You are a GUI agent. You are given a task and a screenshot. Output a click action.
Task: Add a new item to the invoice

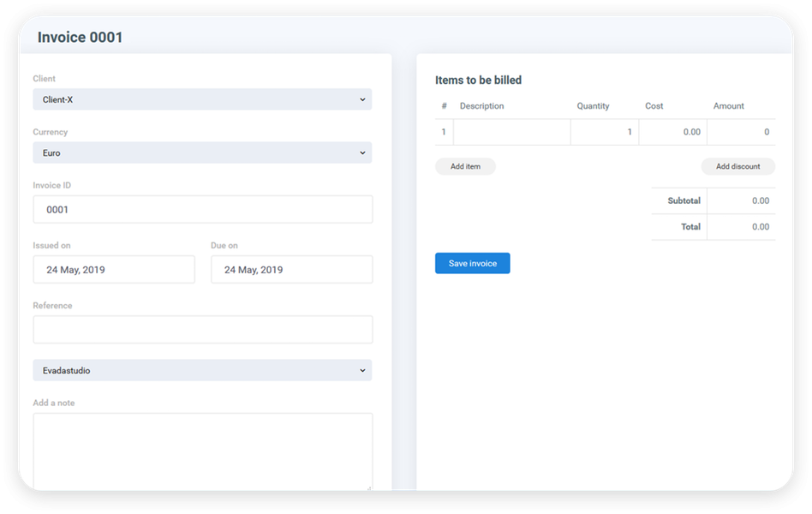(465, 166)
